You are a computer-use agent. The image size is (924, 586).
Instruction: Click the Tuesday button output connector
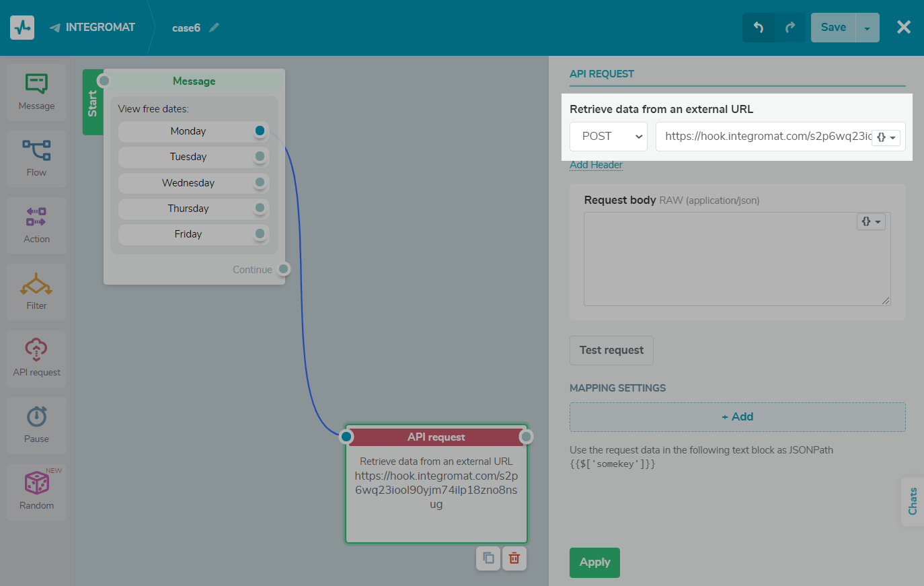coord(260,156)
